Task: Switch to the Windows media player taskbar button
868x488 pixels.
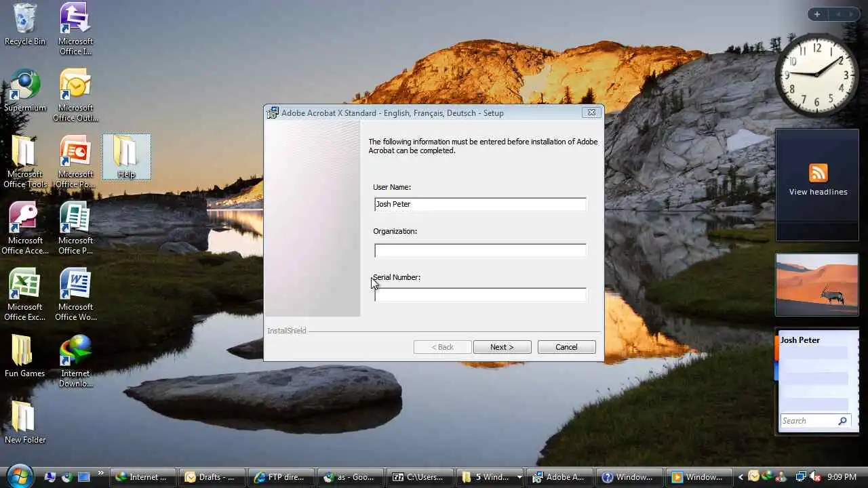Action: pyautogui.click(x=701, y=477)
